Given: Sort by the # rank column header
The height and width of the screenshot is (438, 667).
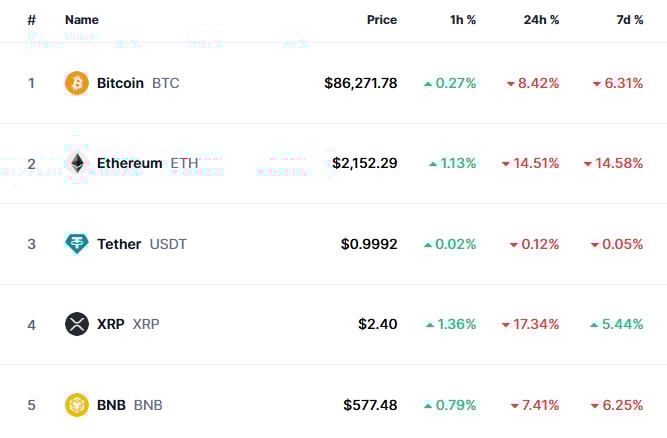Looking at the screenshot, I should pyautogui.click(x=31, y=20).
